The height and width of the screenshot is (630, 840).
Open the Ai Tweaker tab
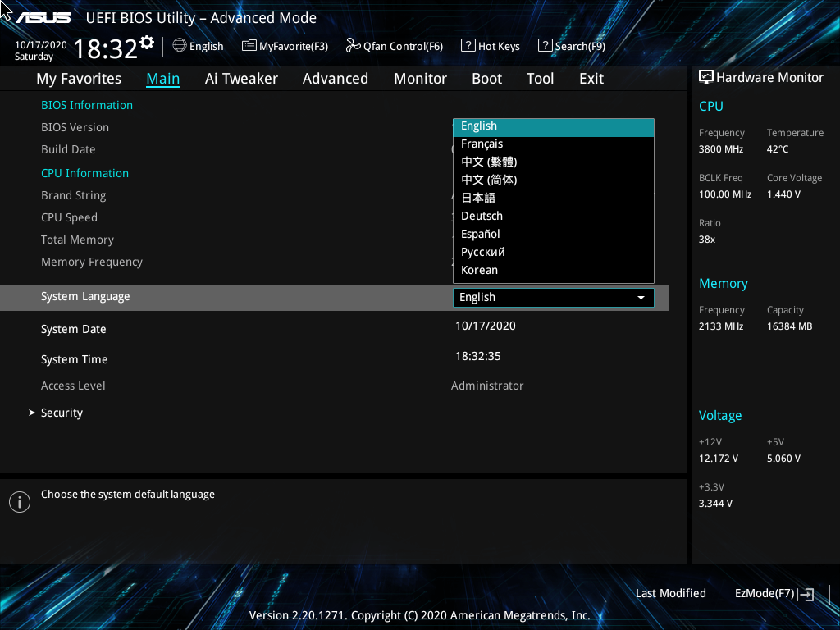click(241, 79)
